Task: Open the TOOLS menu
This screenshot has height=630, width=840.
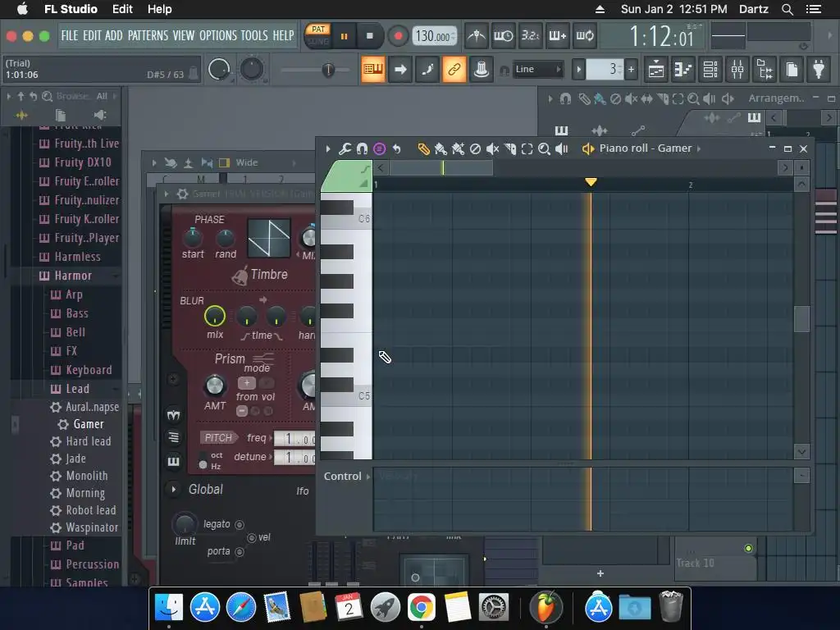Action: (254, 36)
